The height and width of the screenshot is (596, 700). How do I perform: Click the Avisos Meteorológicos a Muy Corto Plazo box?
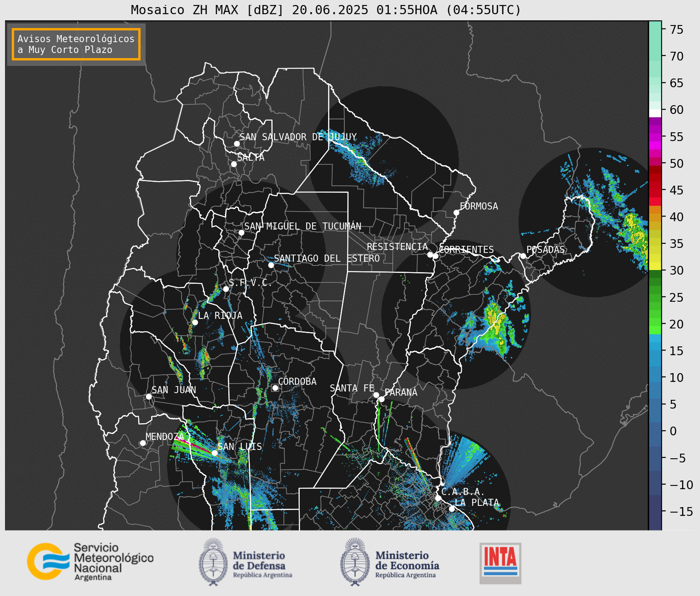tap(76, 44)
